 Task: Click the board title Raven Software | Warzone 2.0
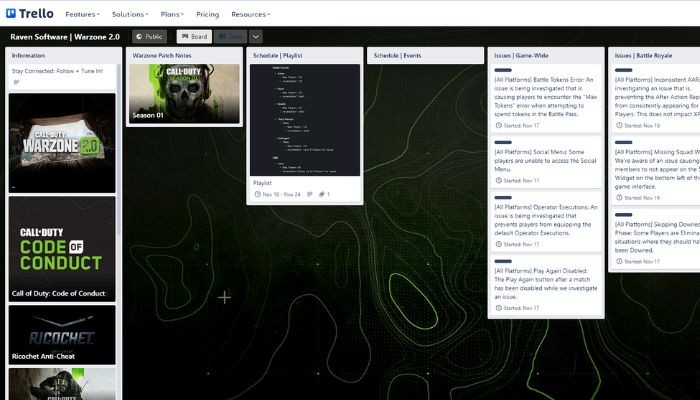click(65, 37)
